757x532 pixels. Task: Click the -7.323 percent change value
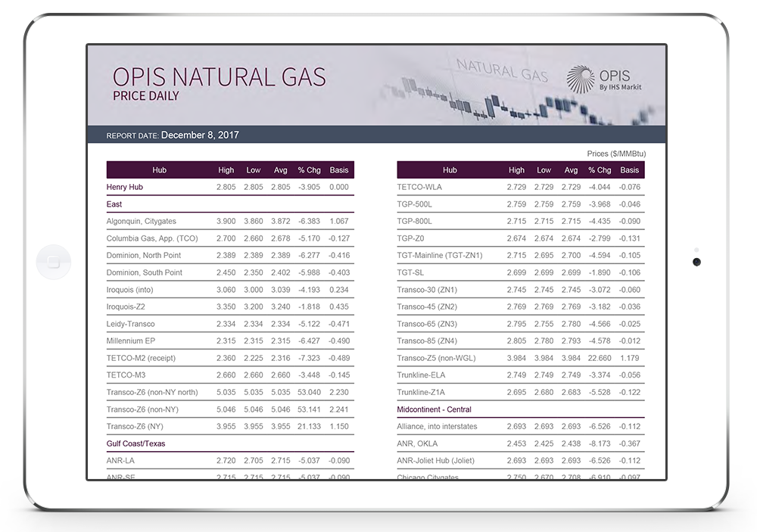[309, 358]
